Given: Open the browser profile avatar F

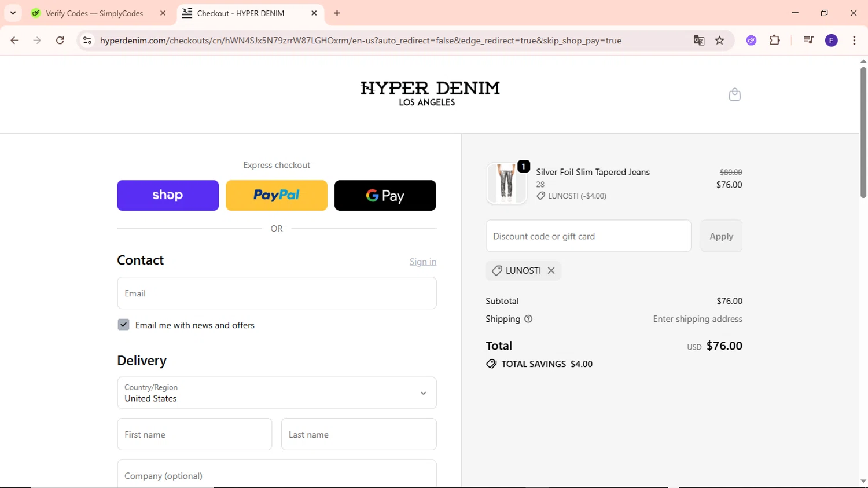Looking at the screenshot, I should 832,41.
